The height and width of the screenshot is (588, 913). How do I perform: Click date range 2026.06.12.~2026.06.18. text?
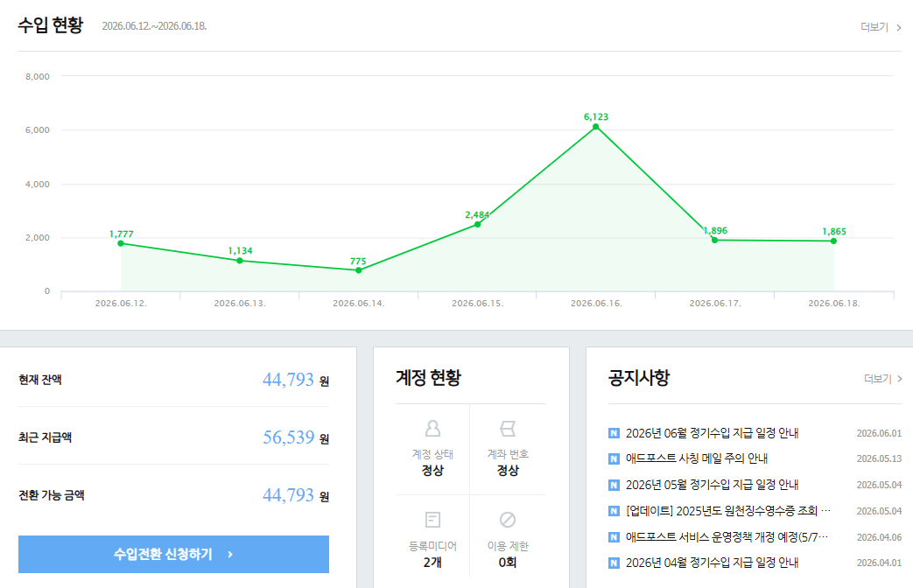pyautogui.click(x=154, y=26)
